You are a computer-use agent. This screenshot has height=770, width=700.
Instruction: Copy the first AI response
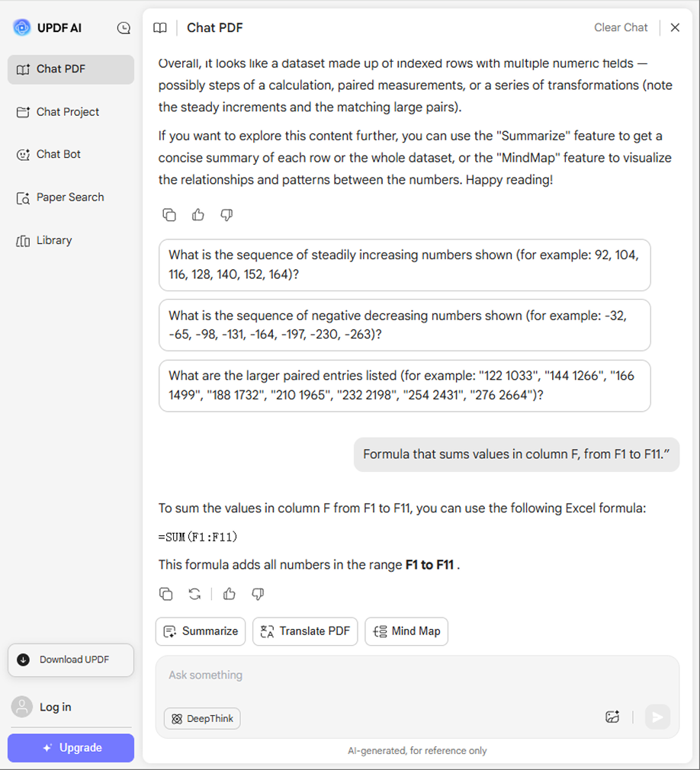[169, 215]
